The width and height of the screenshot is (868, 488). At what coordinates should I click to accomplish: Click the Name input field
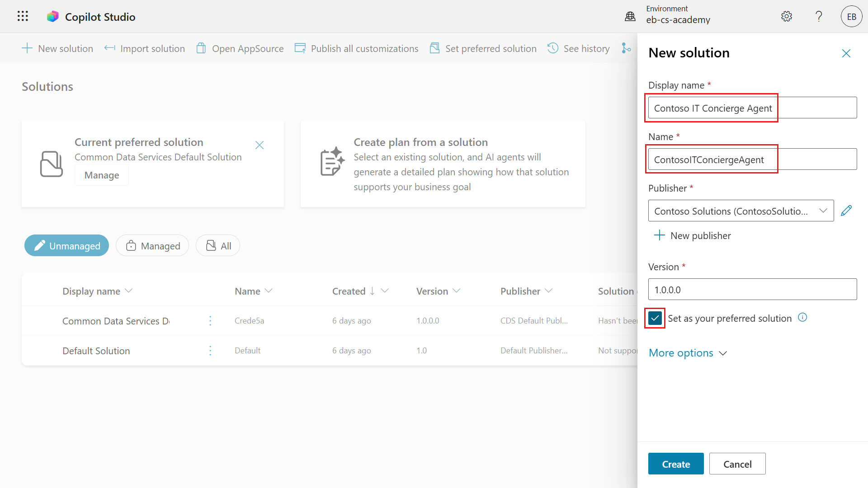752,160
